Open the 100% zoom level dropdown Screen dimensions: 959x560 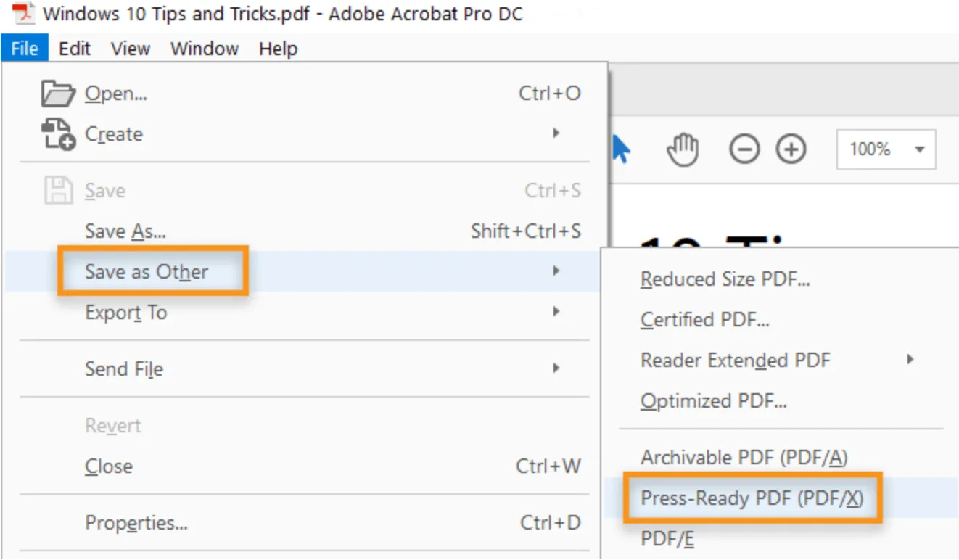(x=884, y=149)
